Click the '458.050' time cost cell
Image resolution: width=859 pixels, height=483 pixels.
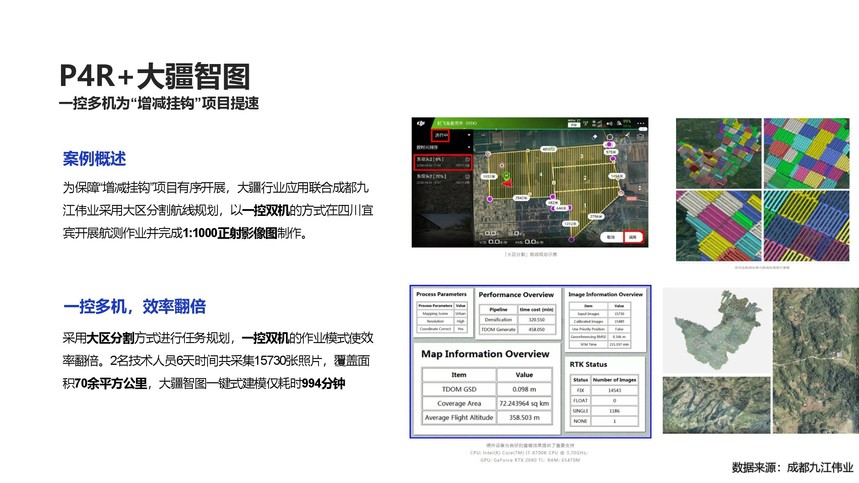(536, 329)
